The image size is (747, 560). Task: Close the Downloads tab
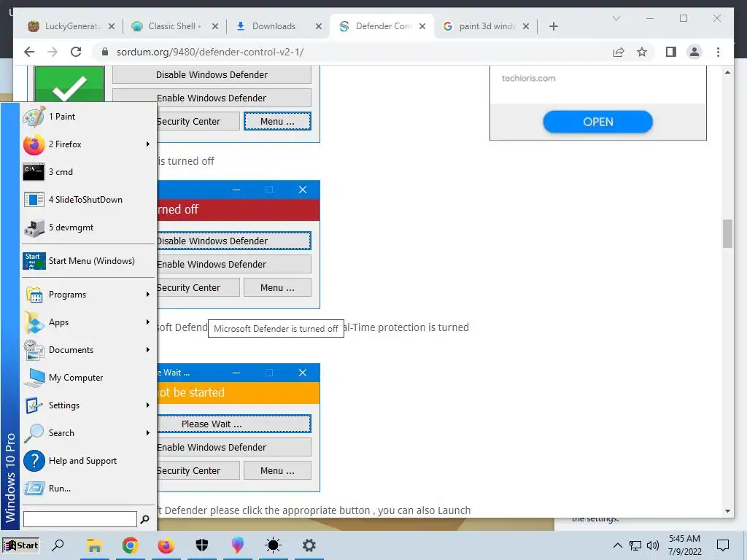pyautogui.click(x=319, y=26)
